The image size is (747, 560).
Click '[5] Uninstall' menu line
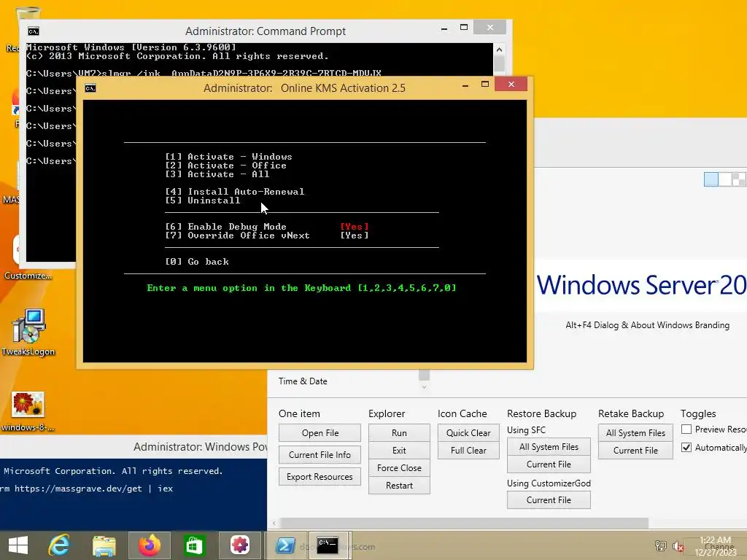click(203, 201)
